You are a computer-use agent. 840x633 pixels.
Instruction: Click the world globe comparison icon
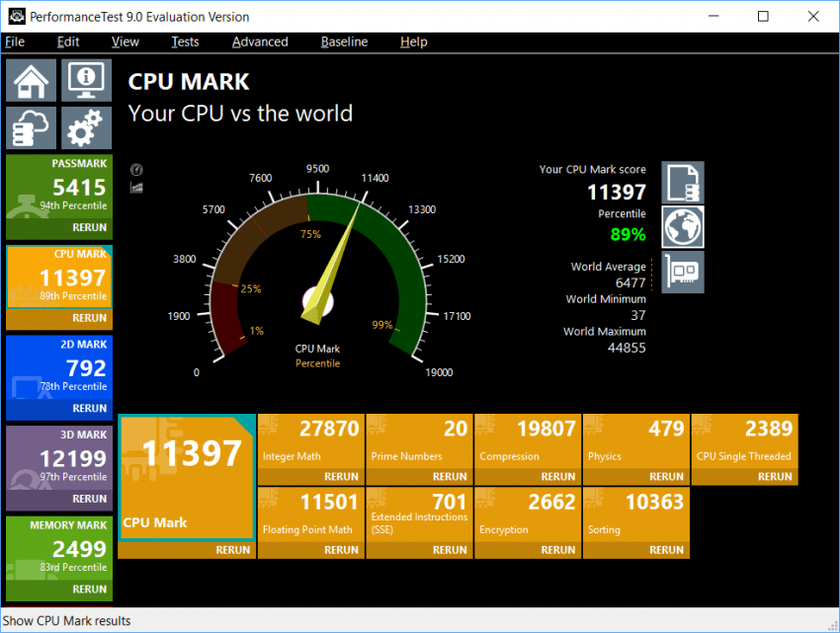[683, 227]
